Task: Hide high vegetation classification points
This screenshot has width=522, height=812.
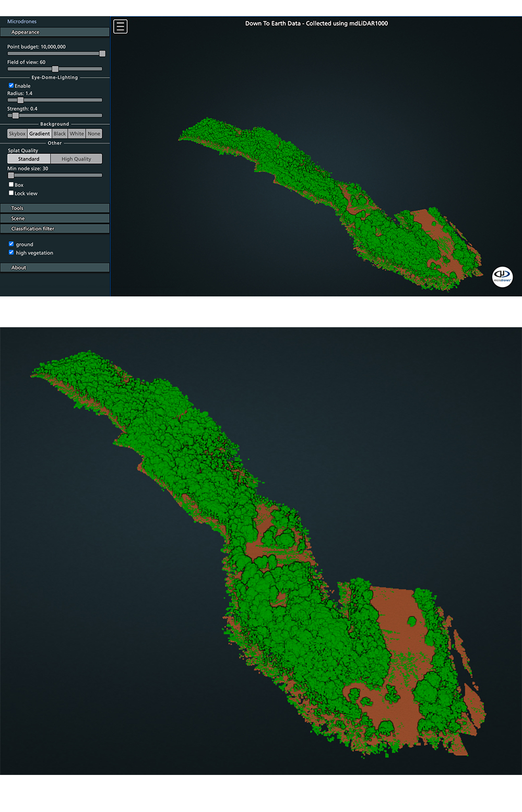Action: click(x=11, y=253)
